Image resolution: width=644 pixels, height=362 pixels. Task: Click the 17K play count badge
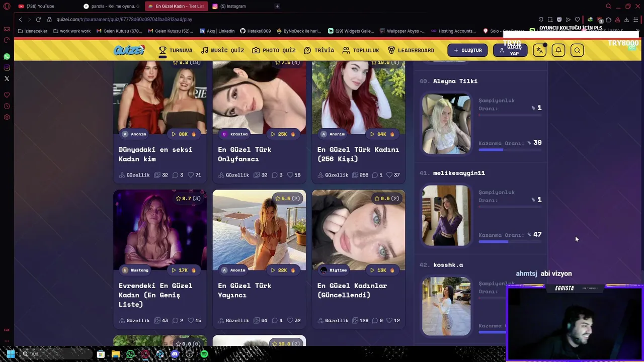pyautogui.click(x=183, y=270)
